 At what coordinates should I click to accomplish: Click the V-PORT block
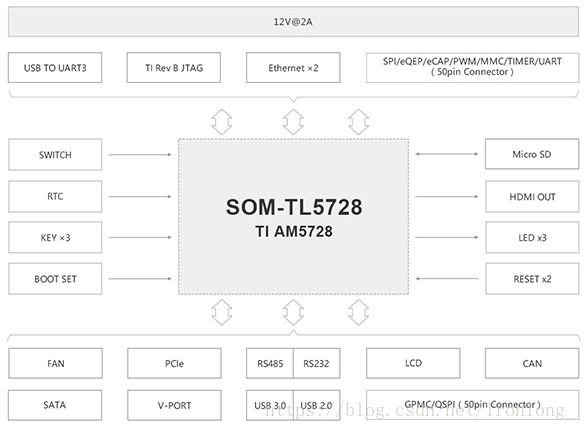pyautogui.click(x=174, y=405)
